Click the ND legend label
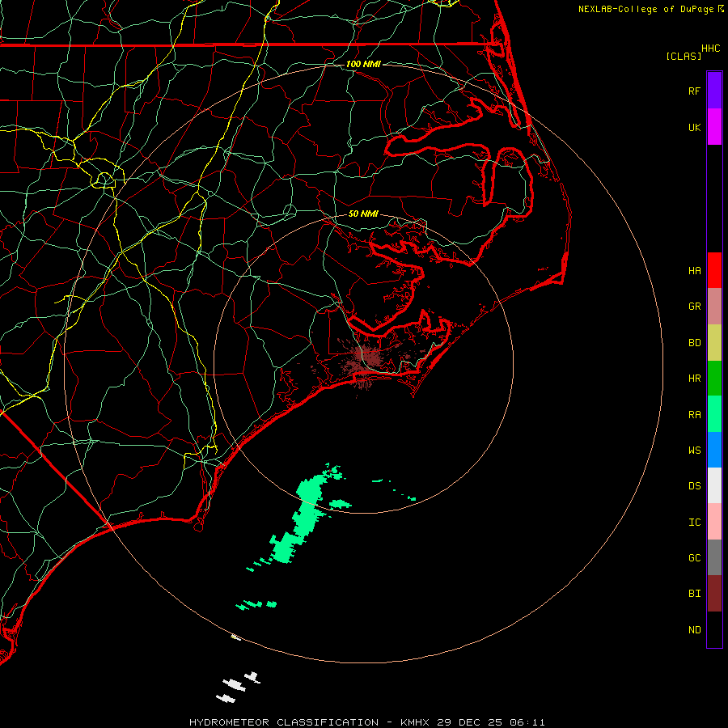 click(x=694, y=630)
